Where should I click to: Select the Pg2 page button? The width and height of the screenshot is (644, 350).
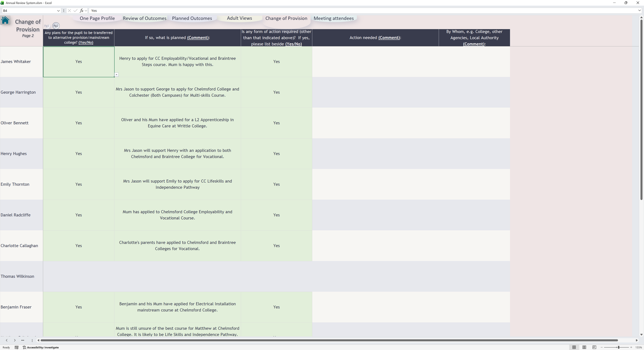(x=56, y=26)
